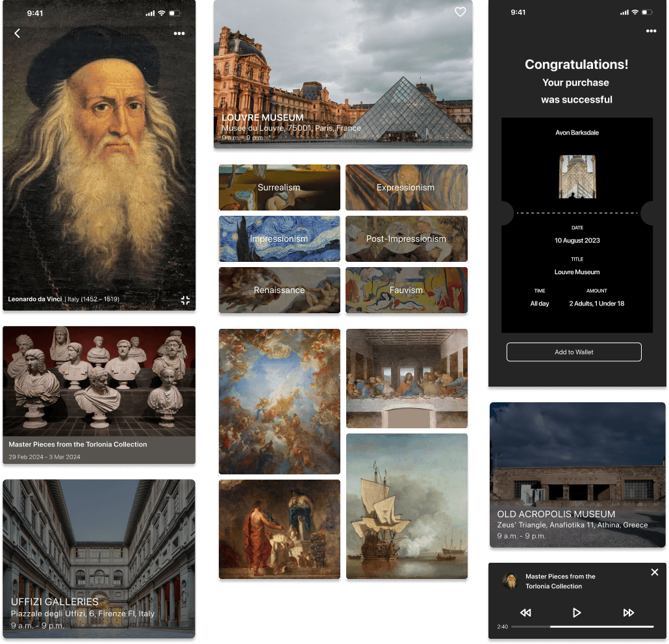Click the 'All day' time value
Viewport: 669px width, 644px height.
(539, 303)
